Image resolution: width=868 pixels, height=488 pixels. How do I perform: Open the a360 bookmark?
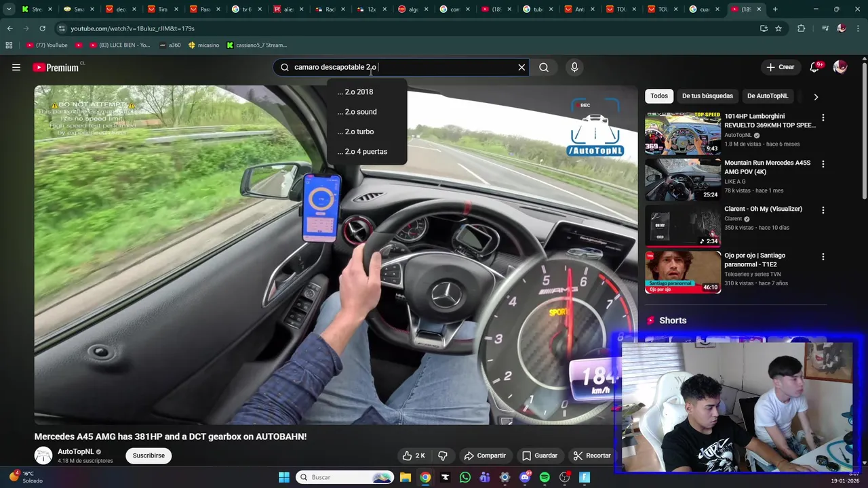[170, 45]
